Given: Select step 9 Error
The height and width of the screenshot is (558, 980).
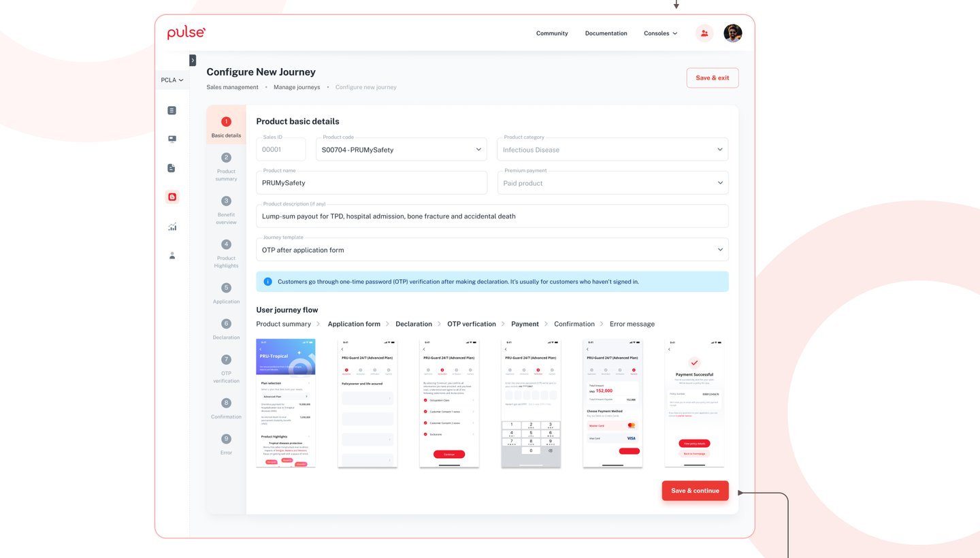Looking at the screenshot, I should 226,444.
